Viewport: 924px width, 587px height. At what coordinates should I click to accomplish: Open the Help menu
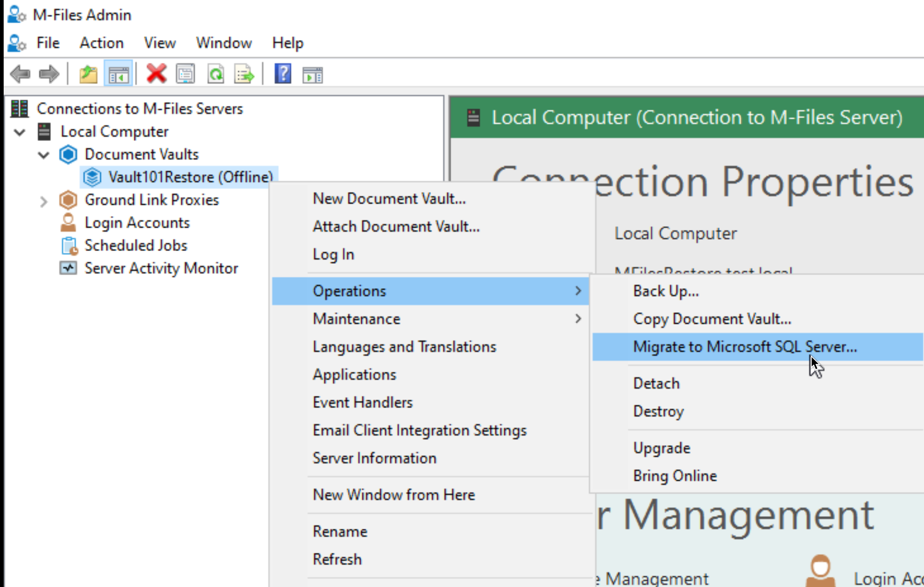[288, 43]
